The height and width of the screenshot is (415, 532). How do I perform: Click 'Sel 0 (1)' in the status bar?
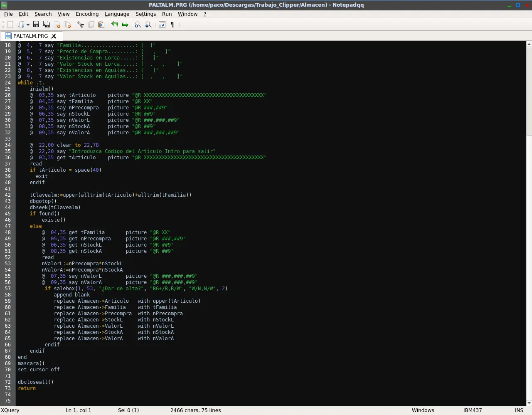point(128,410)
